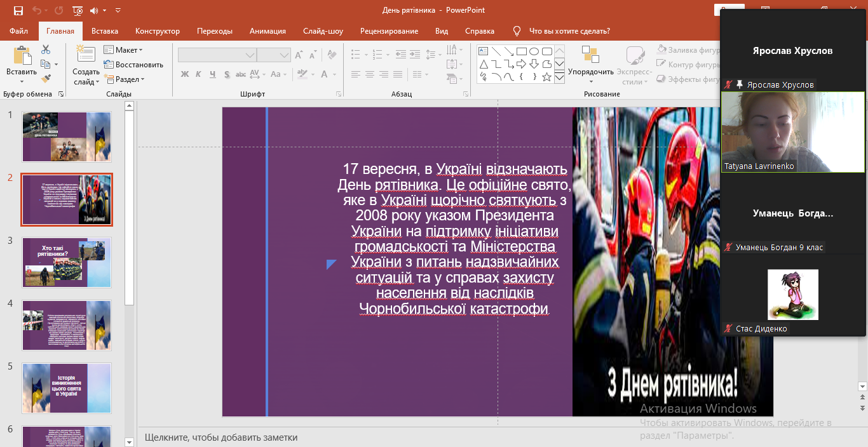Open the Раздел section dropdown
Image resolution: width=868 pixels, height=447 pixels.
click(125, 79)
